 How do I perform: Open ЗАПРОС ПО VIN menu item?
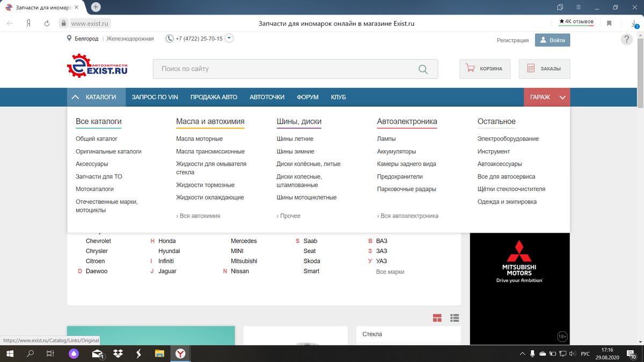click(155, 97)
